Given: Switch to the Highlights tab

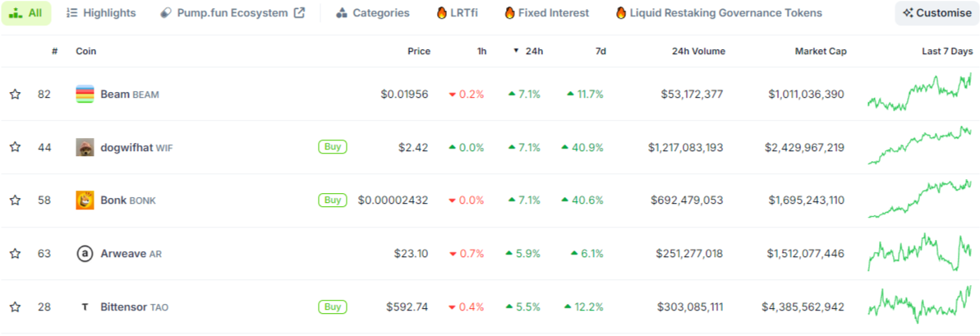Looking at the screenshot, I should pos(101,13).
